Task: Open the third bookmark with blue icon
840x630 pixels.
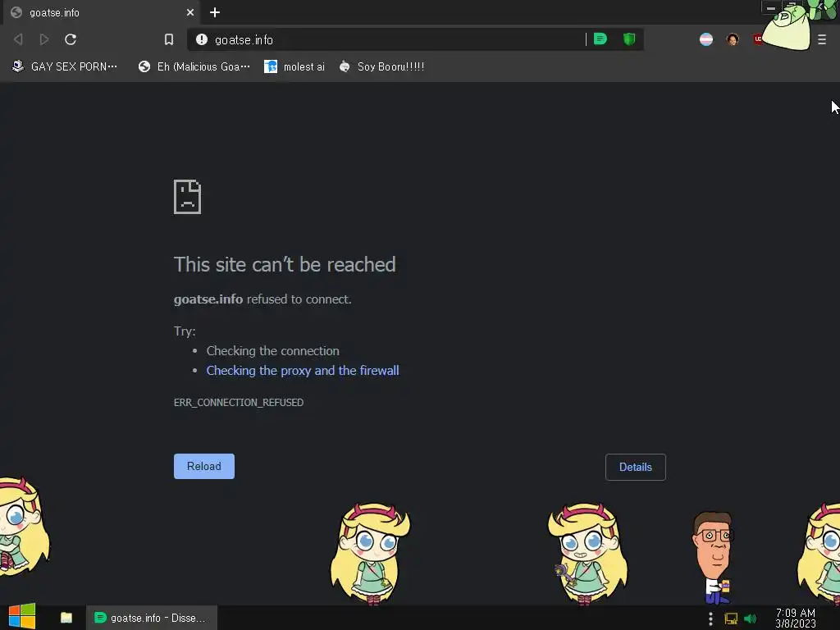Action: (294, 66)
